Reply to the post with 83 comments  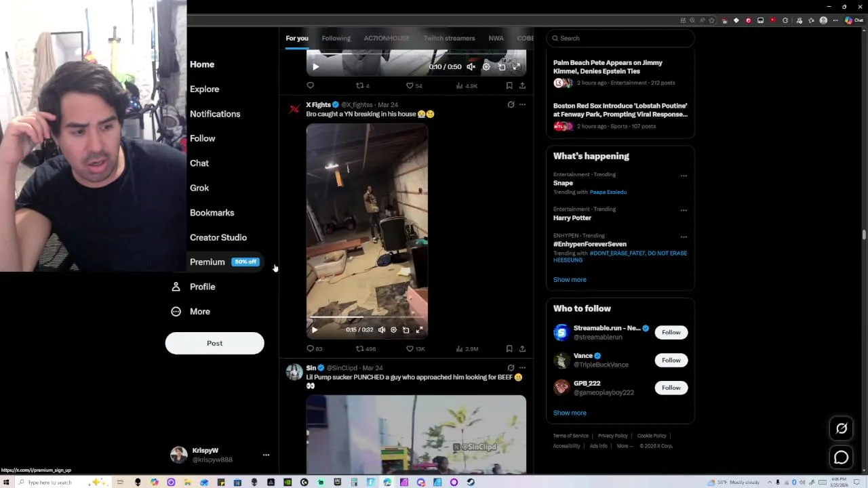(314, 348)
